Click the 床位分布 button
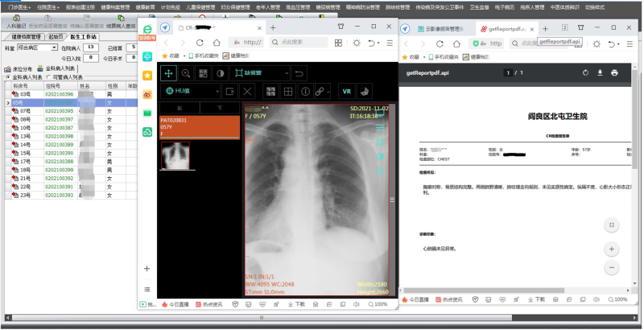The width and height of the screenshot is (644, 330). pos(19,69)
